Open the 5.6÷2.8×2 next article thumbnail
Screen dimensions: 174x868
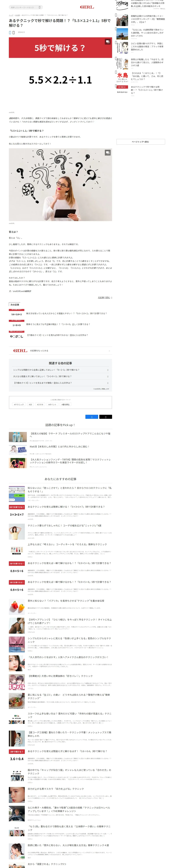(x=17, y=314)
